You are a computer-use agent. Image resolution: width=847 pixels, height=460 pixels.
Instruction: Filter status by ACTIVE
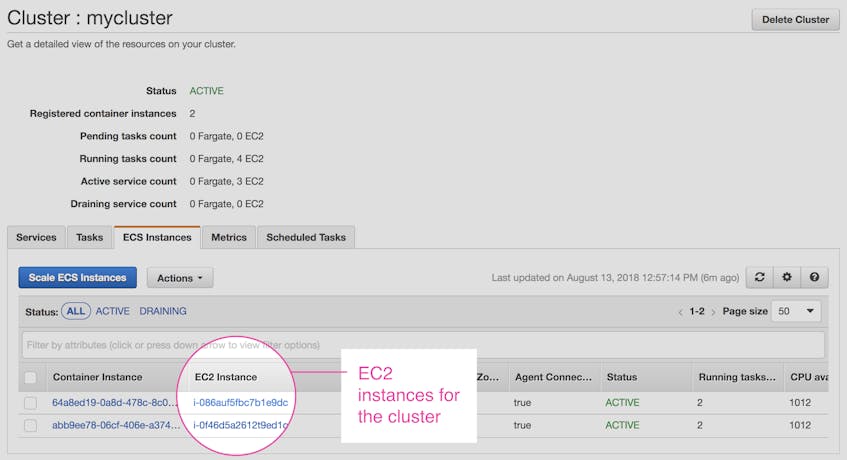click(x=112, y=312)
